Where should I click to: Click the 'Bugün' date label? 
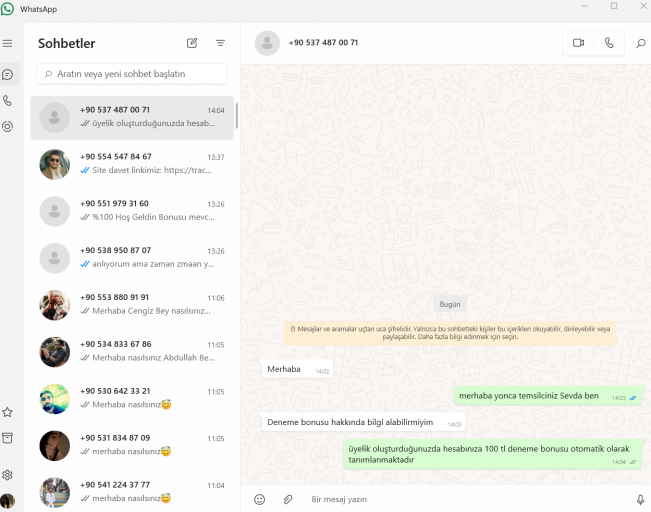450,304
